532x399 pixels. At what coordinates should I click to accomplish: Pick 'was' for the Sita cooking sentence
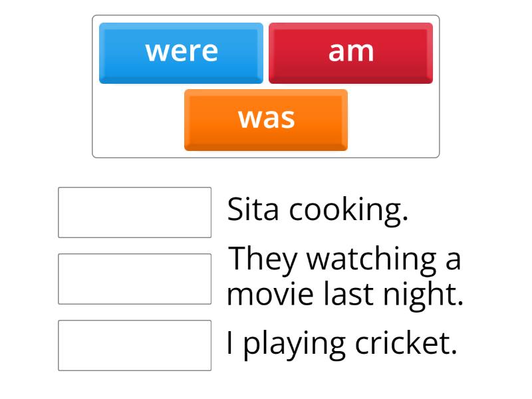(x=266, y=120)
